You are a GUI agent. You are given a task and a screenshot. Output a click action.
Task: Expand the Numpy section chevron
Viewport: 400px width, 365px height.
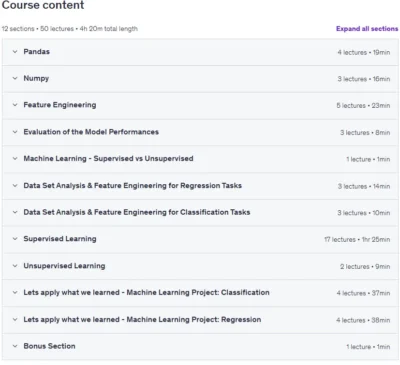pos(15,78)
